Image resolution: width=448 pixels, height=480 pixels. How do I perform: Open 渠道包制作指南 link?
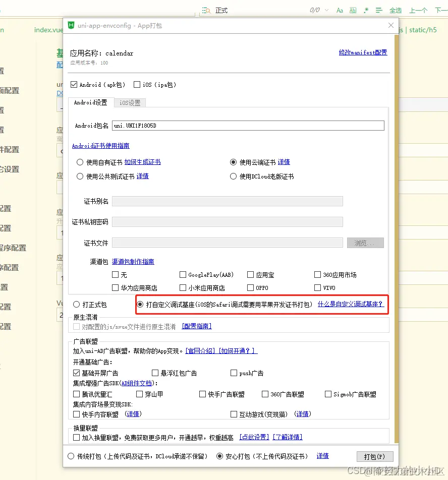133,262
